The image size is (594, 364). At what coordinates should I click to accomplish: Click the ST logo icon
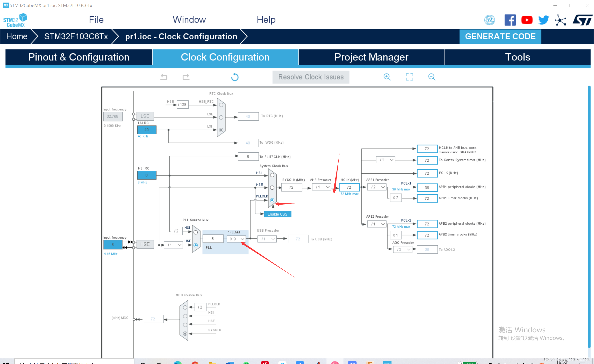(582, 20)
